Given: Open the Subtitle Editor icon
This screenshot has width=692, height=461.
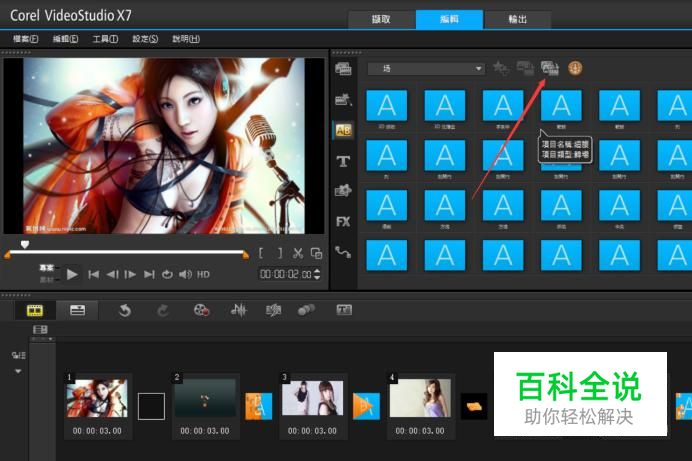Looking at the screenshot, I should 344,310.
